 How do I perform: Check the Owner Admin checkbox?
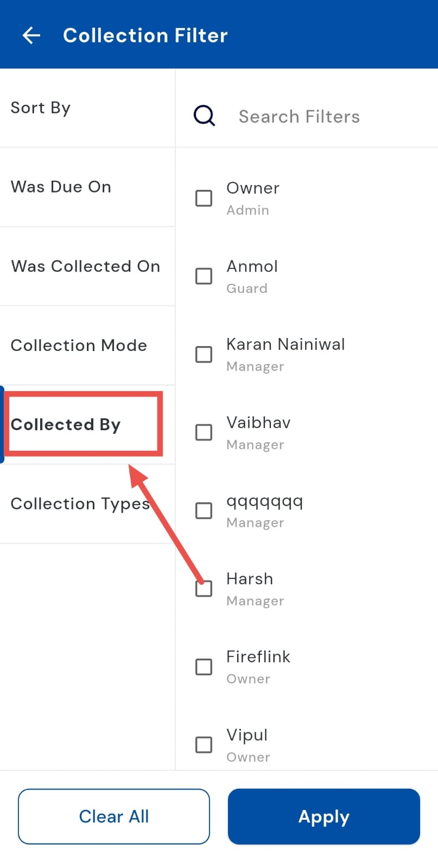click(204, 198)
